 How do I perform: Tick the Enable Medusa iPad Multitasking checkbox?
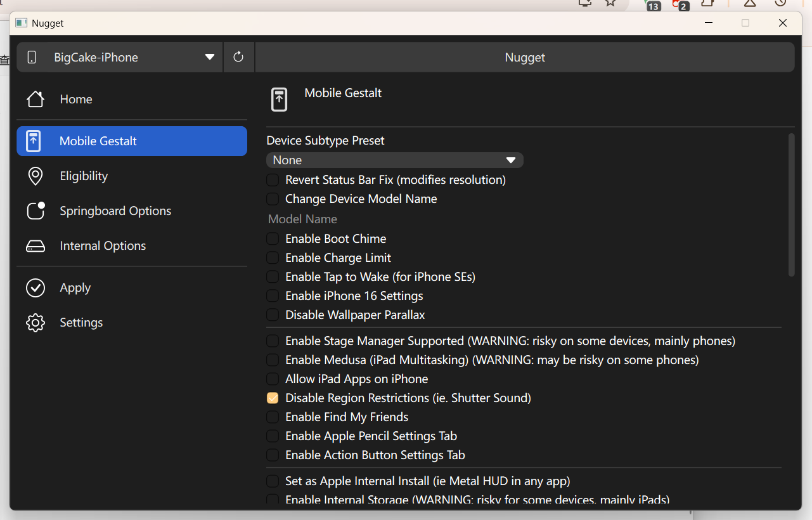pos(273,360)
